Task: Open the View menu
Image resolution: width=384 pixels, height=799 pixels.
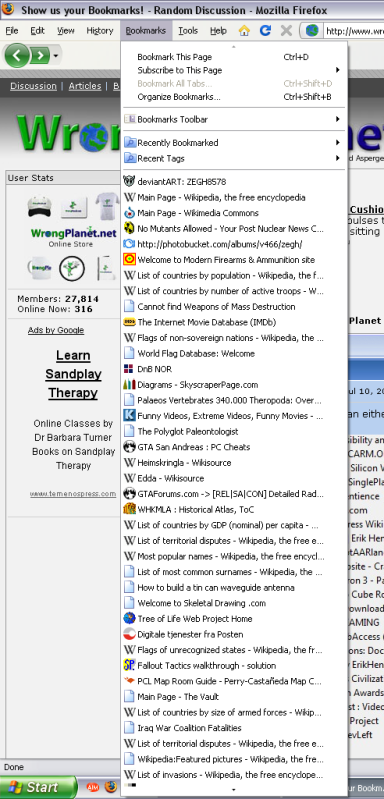Action: (66, 31)
